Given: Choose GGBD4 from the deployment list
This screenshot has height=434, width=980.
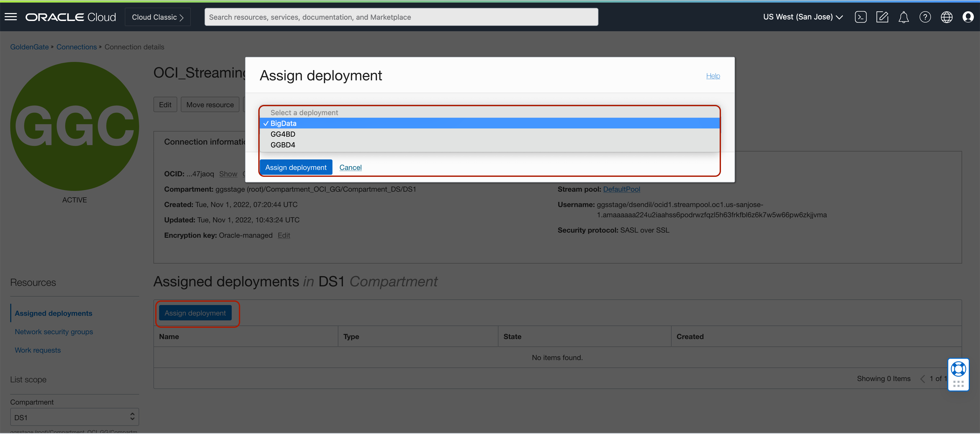Looking at the screenshot, I should (x=283, y=145).
